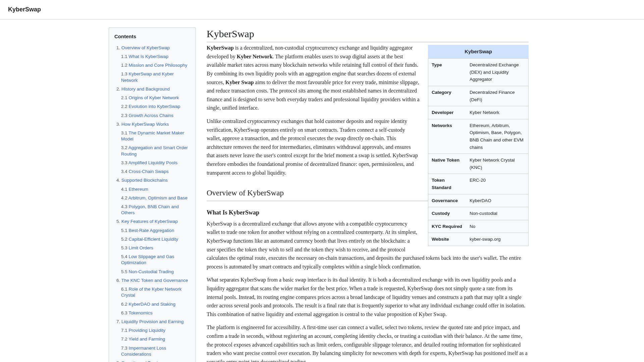Open Providing Liquidity contents link
The image size is (644, 362).
[x=147, y=330]
